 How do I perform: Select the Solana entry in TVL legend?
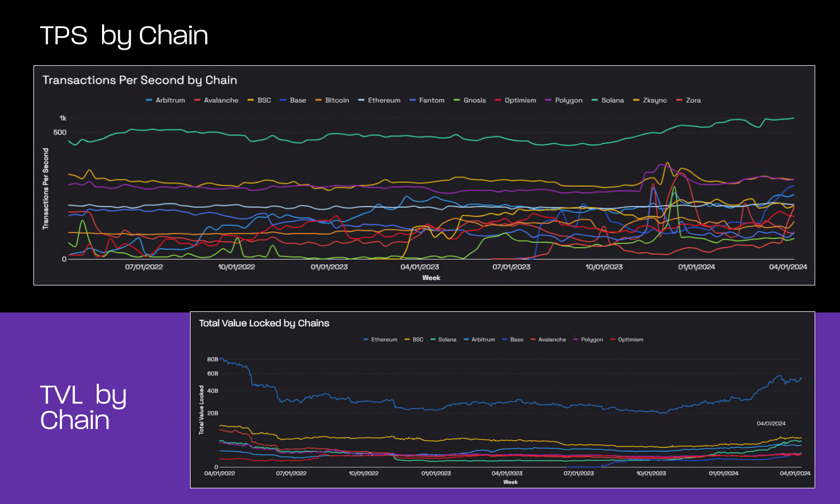click(443, 339)
